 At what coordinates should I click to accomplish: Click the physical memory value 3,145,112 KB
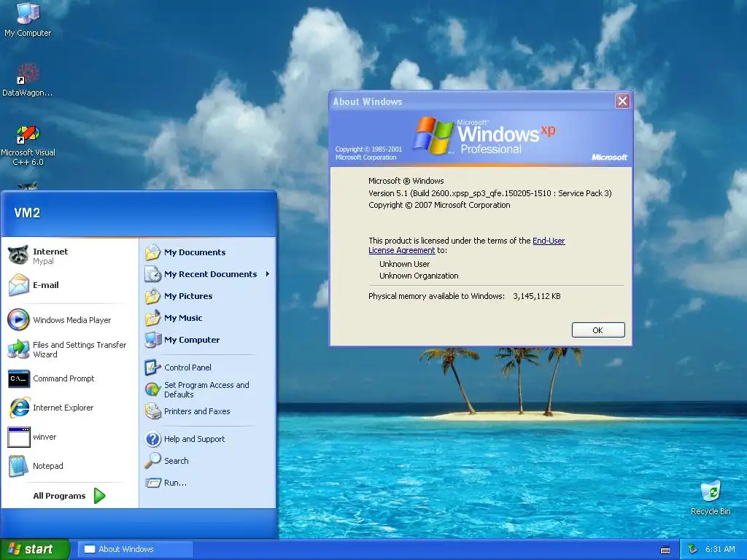pos(536,296)
